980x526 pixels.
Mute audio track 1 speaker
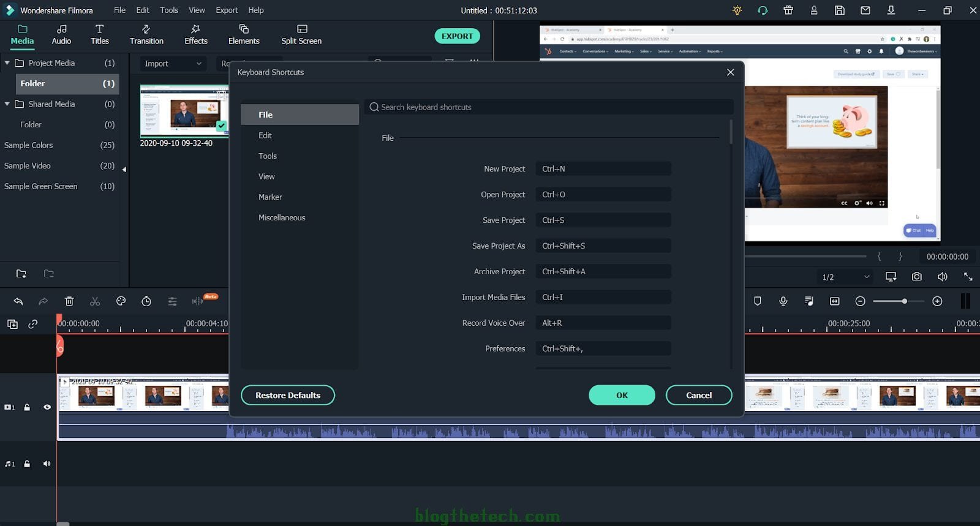tap(47, 464)
